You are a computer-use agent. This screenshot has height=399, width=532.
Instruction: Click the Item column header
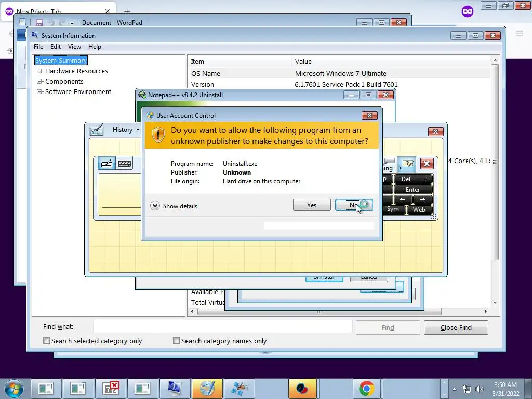(x=239, y=61)
